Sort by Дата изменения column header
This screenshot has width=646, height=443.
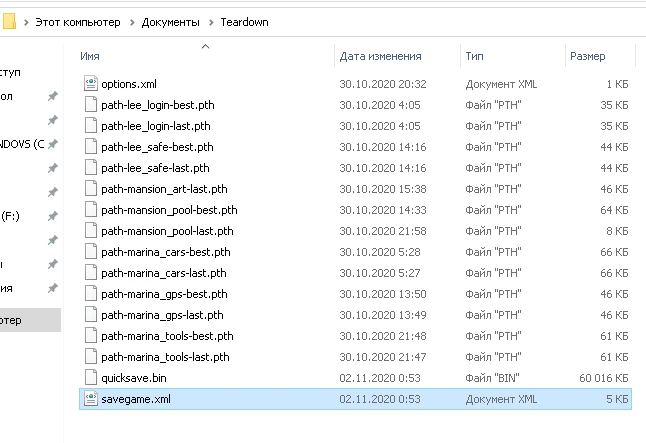click(x=380, y=56)
